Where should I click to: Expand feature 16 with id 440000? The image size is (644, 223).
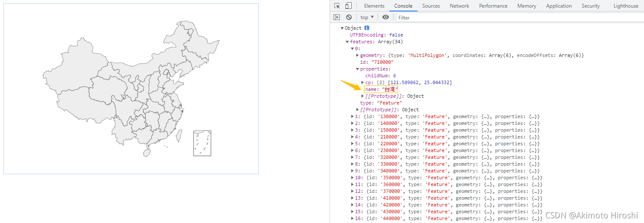pos(353,218)
